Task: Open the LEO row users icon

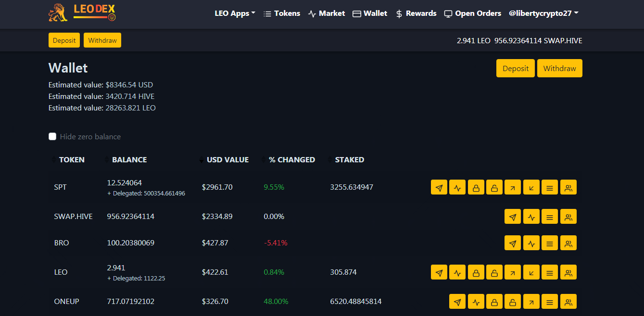Action: pos(568,272)
